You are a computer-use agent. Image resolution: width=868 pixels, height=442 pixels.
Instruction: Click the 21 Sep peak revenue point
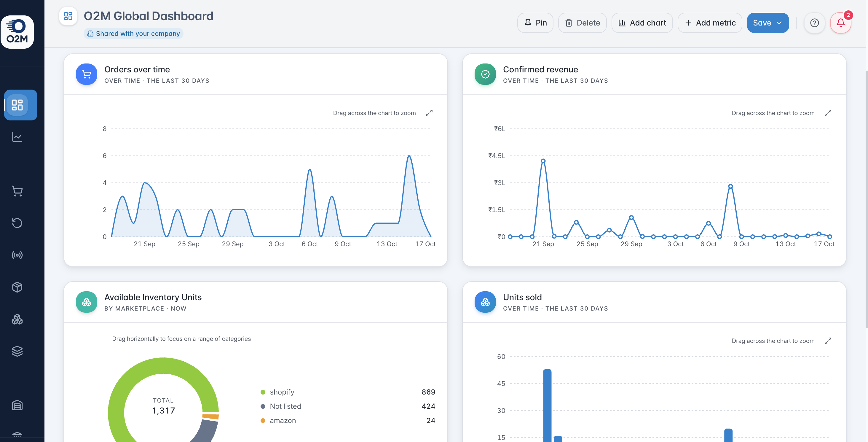point(543,161)
